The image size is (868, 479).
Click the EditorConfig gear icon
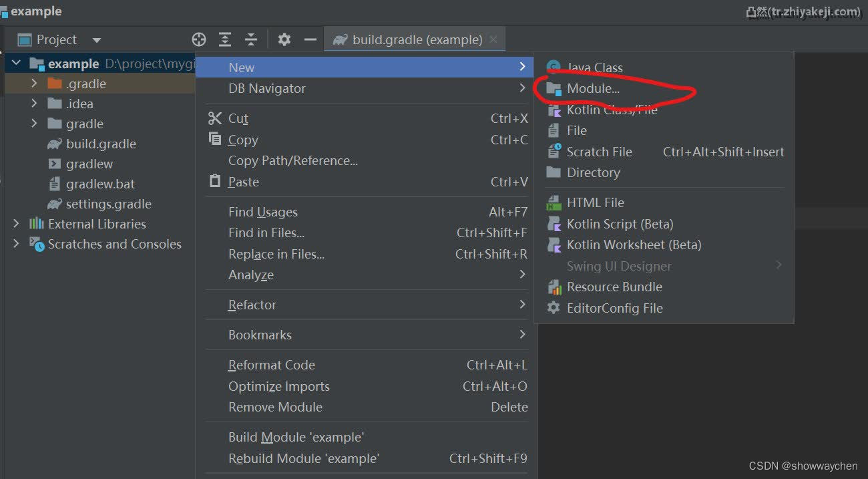554,308
